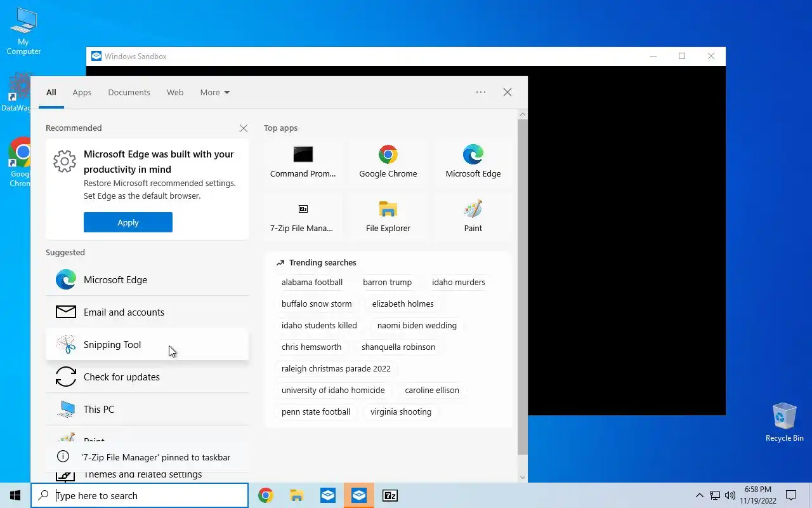Select Check for updates suggestion

(x=147, y=377)
